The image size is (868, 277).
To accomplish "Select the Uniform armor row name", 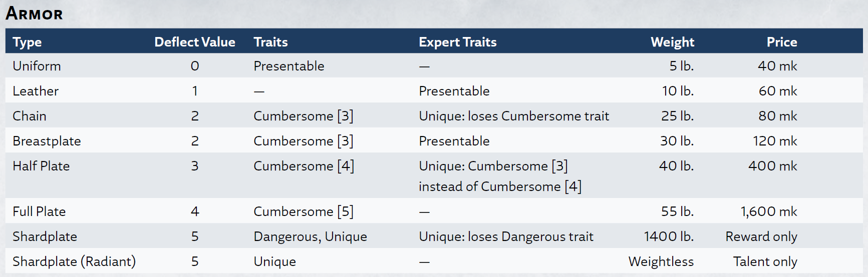I will pyautogui.click(x=37, y=66).
